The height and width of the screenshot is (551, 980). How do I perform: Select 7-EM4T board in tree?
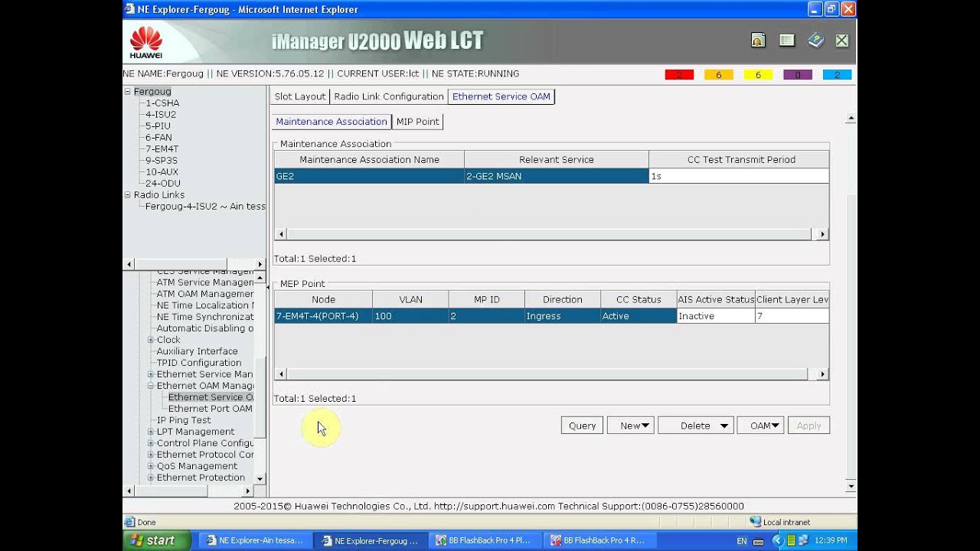coord(162,148)
